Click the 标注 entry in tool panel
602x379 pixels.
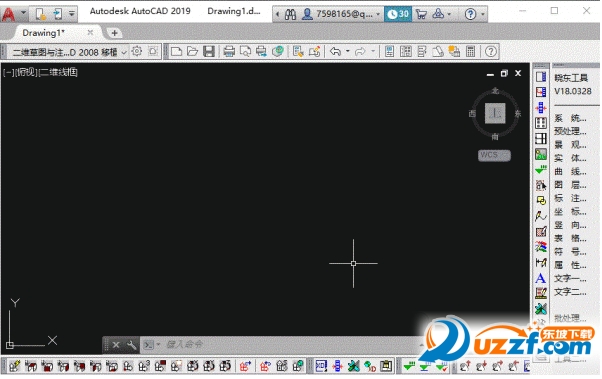point(570,198)
